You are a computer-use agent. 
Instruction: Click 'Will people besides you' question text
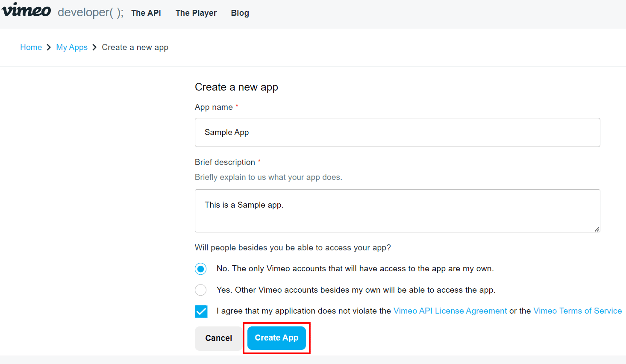(293, 248)
